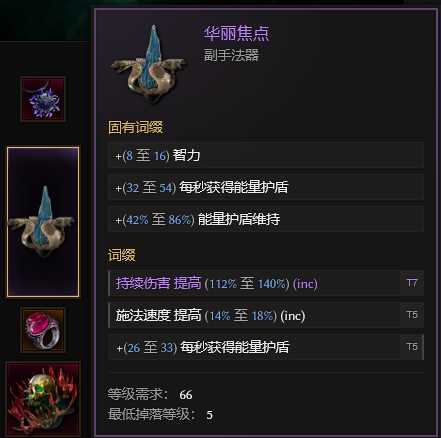The height and width of the screenshot is (438, 441).
Task: Select the purple flower amulet icon
Action: coord(43,99)
